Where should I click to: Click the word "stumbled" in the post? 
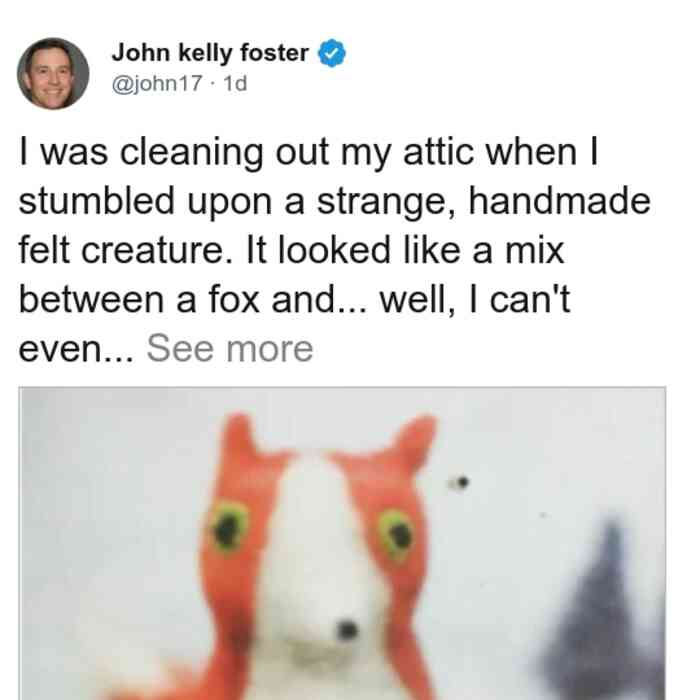point(96,201)
